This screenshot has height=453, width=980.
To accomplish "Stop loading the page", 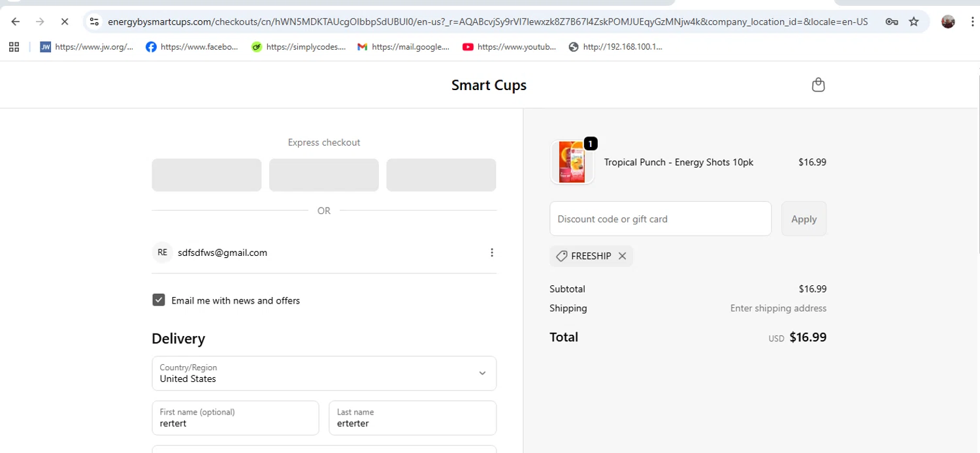I will pos(65,22).
